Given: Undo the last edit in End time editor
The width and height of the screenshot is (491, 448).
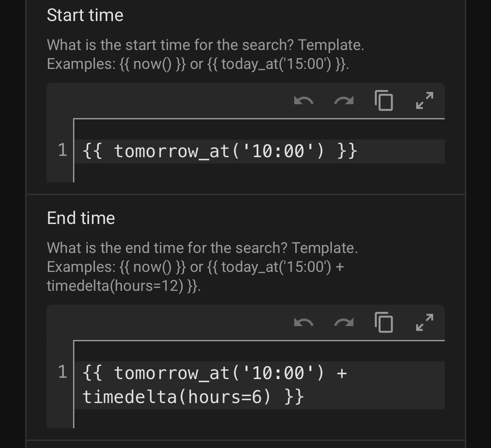Looking at the screenshot, I should [304, 323].
